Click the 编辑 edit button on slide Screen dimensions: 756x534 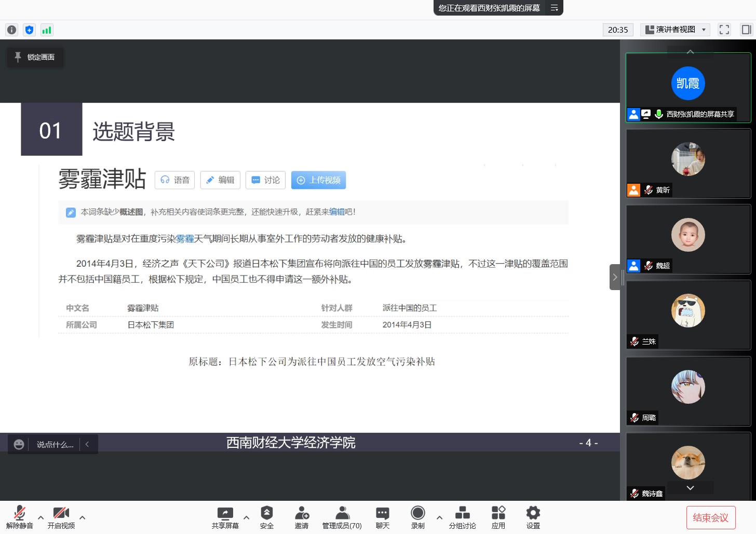click(x=220, y=180)
